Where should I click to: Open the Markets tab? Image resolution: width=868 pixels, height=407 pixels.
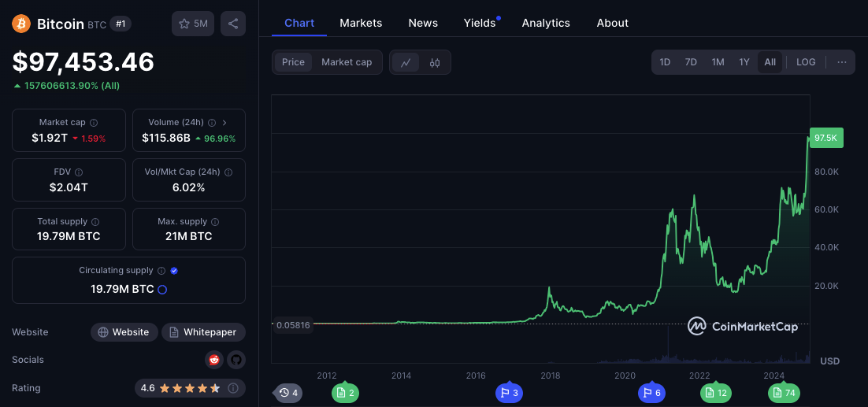click(x=361, y=23)
